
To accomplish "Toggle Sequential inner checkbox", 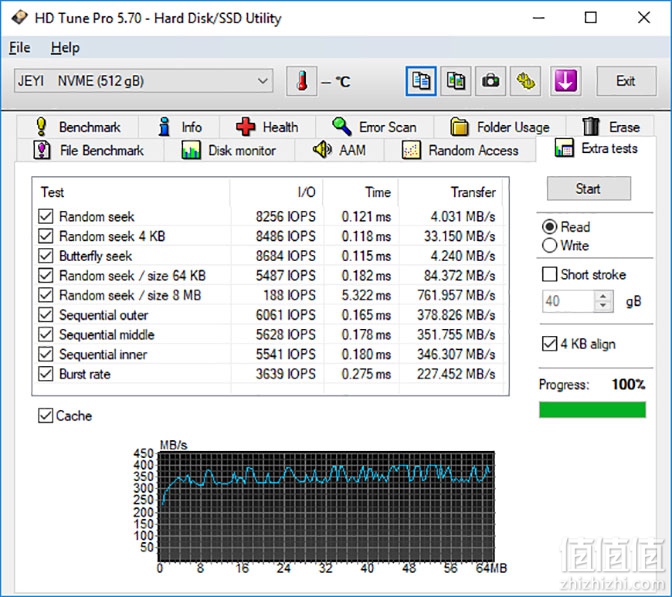I will click(x=45, y=354).
